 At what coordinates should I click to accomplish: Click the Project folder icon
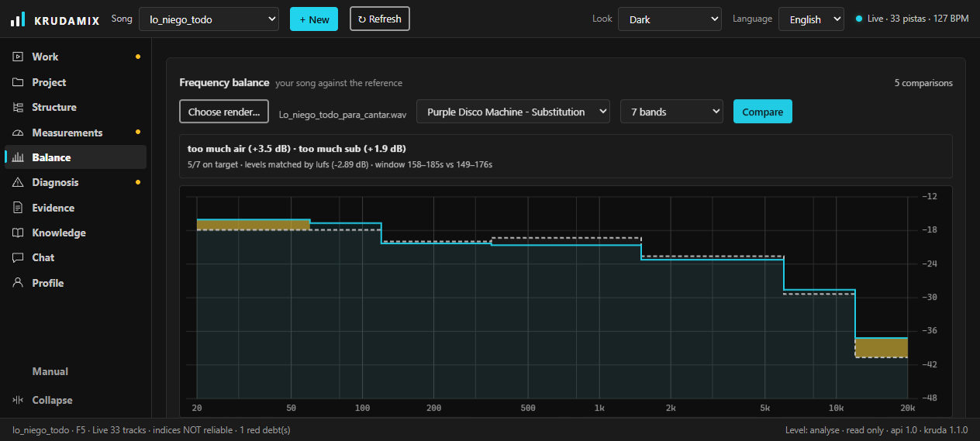pos(18,82)
